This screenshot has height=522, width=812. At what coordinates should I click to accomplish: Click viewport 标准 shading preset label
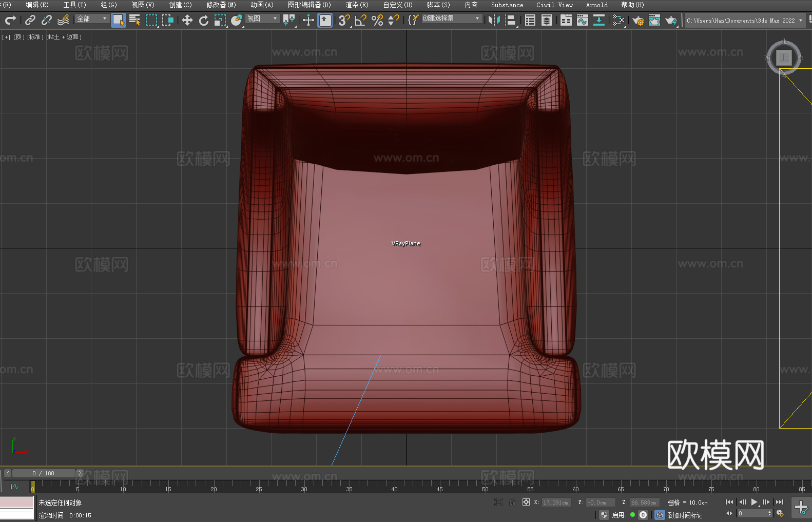(x=35, y=37)
